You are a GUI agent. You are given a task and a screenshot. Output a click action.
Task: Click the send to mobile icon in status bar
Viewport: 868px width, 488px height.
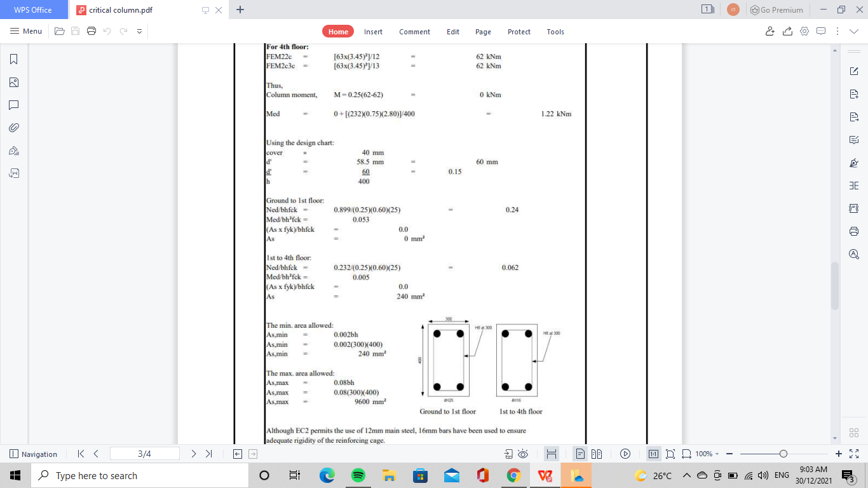click(x=508, y=454)
